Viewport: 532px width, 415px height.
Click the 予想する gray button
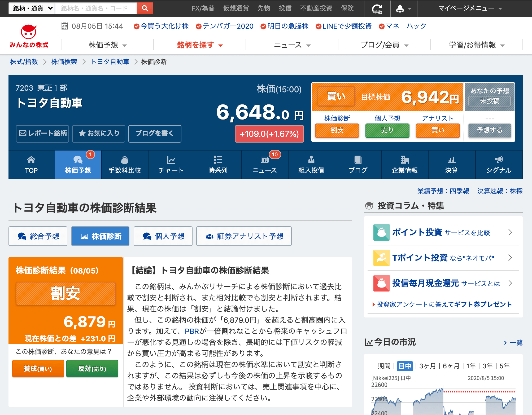pos(489,130)
